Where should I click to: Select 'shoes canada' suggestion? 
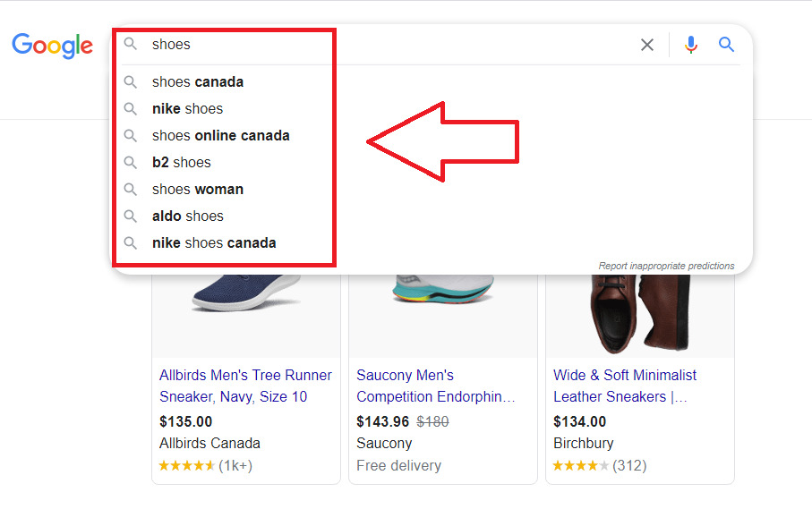198,82
